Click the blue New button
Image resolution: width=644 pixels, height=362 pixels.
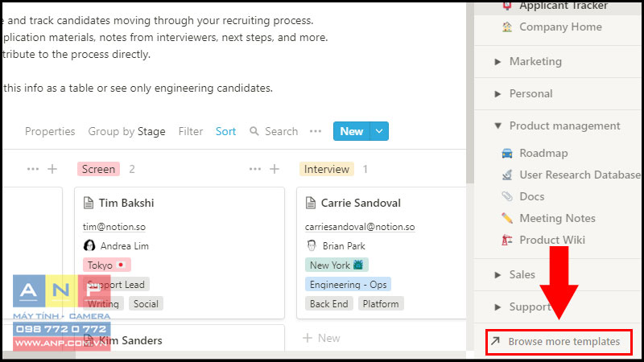click(x=352, y=131)
